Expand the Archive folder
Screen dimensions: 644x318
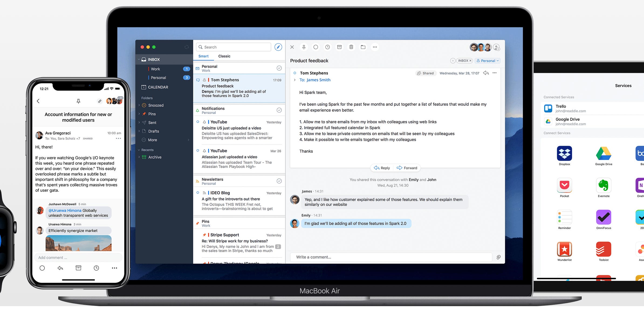(x=139, y=157)
